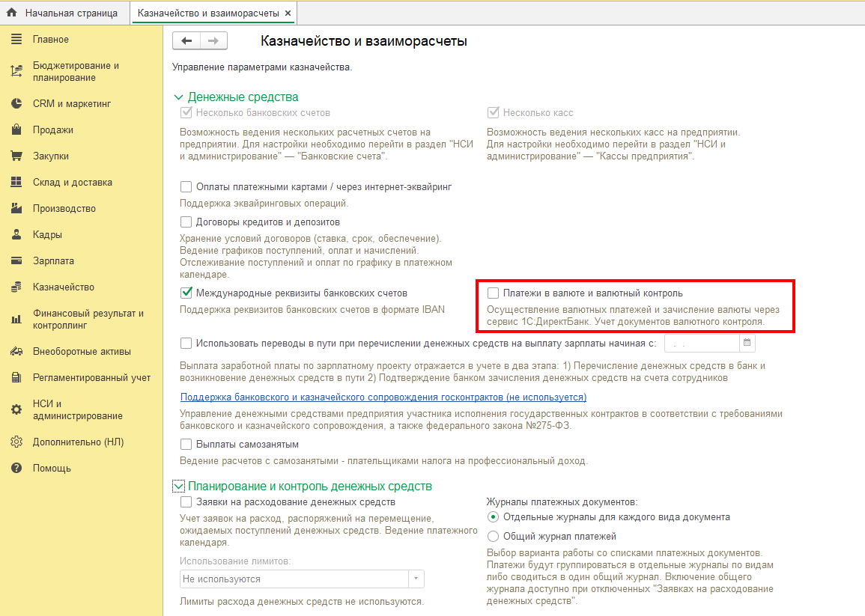
Task: Toggle Несколько касс checkbox
Action: click(x=494, y=112)
